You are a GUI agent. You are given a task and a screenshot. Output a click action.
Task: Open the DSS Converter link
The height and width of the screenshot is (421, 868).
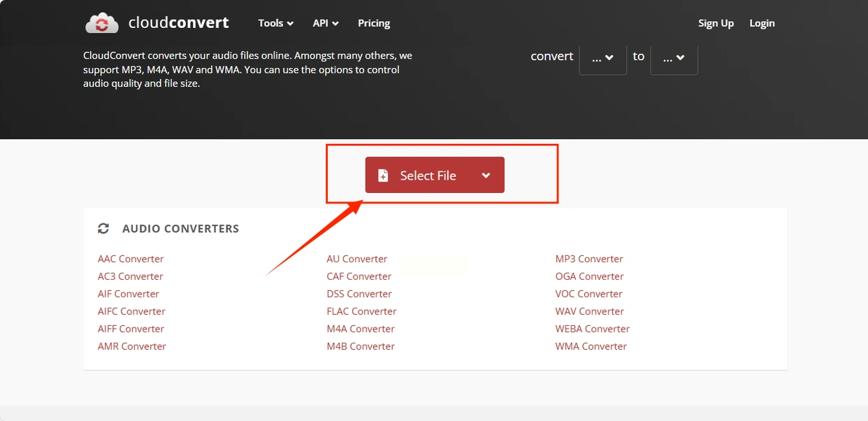pos(359,294)
